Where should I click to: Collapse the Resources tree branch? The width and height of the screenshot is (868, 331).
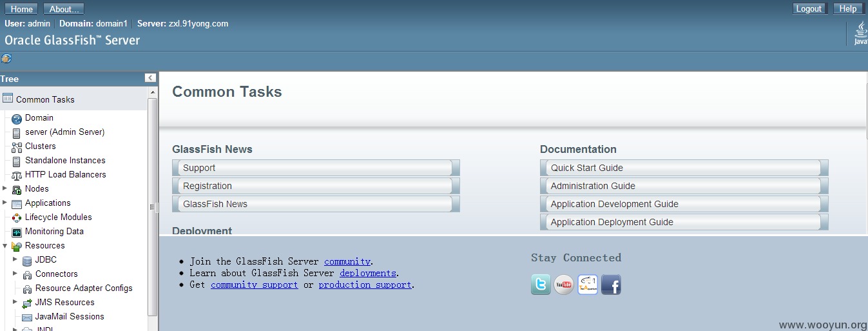pos(5,245)
